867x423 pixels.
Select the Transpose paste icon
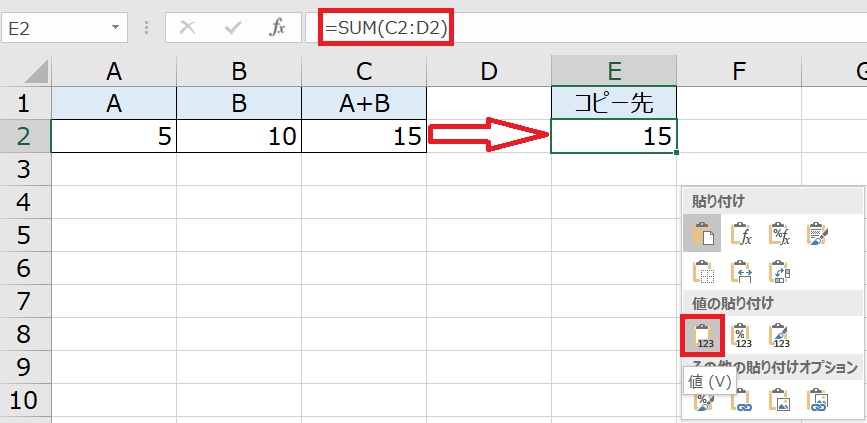[779, 271]
